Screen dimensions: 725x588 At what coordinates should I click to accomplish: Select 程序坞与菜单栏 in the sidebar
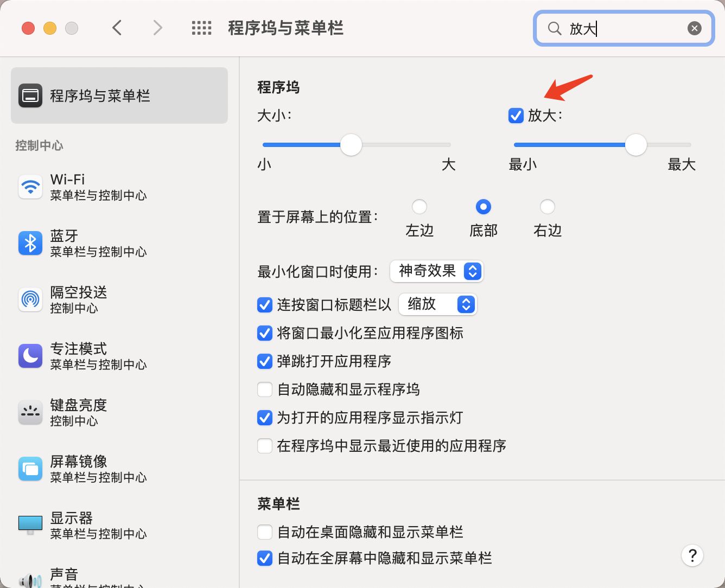119,96
